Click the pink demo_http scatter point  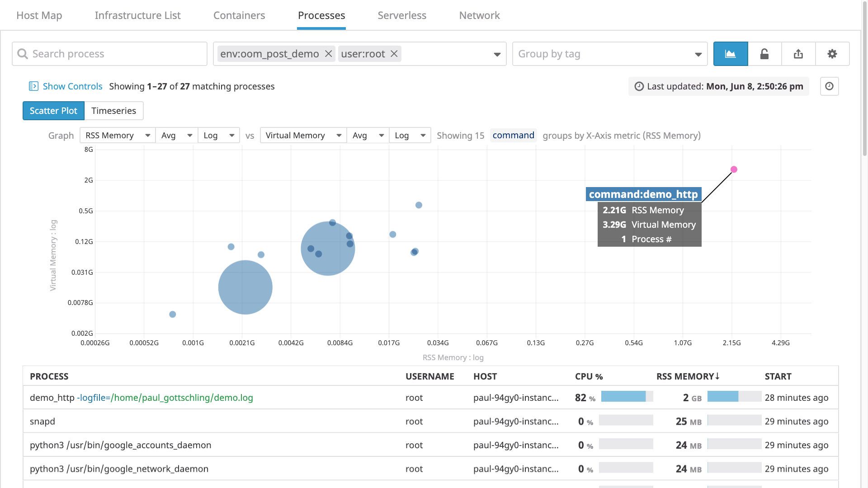pos(734,170)
